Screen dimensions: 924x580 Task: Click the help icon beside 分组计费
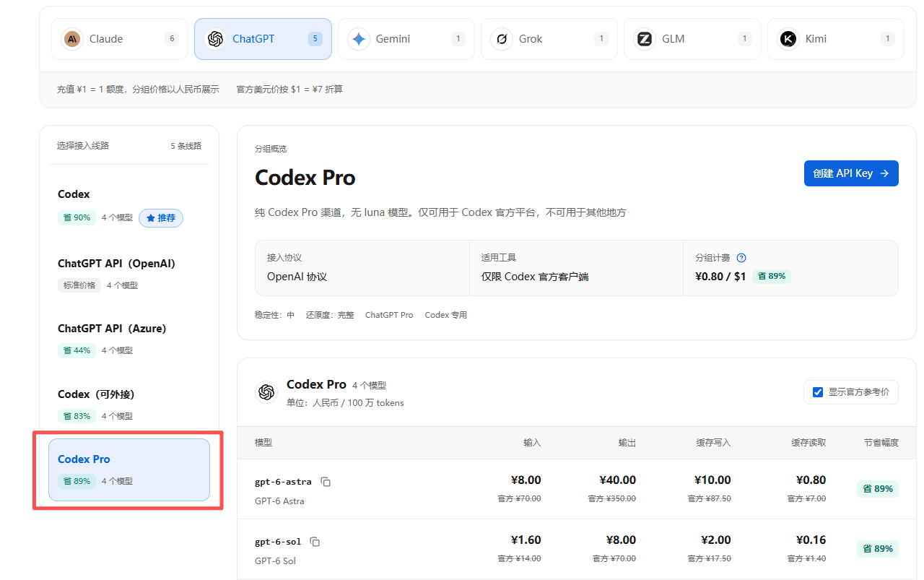pos(741,258)
